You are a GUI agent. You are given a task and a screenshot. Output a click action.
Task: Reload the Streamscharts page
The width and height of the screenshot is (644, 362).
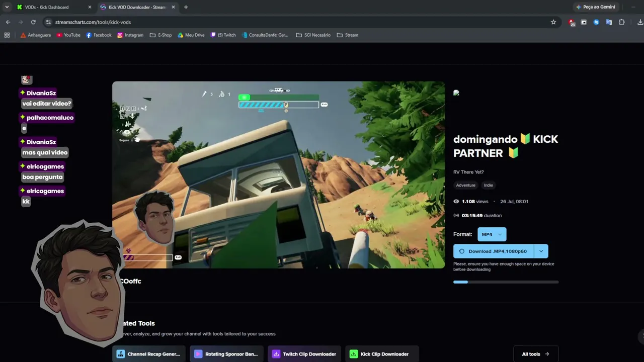click(33, 22)
